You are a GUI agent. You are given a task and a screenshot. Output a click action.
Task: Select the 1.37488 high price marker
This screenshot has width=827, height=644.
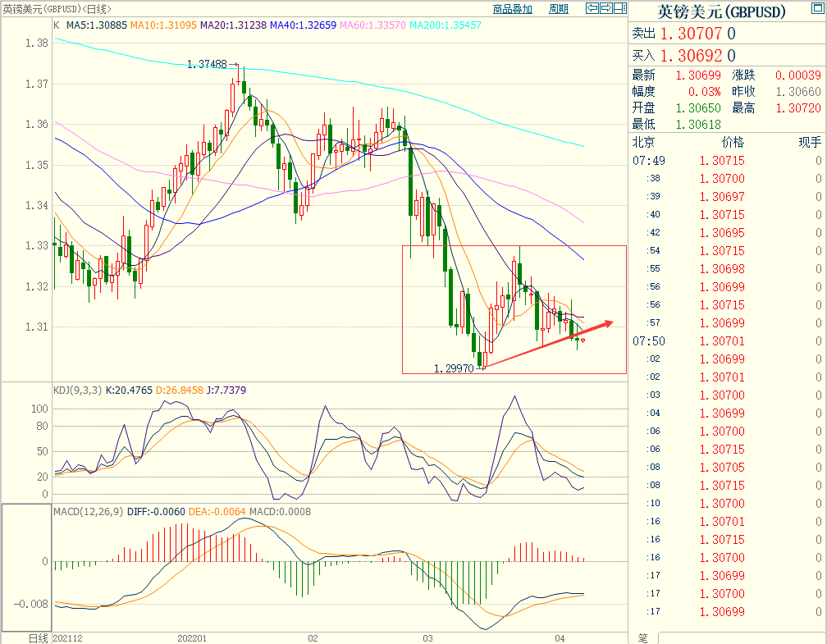207,64
